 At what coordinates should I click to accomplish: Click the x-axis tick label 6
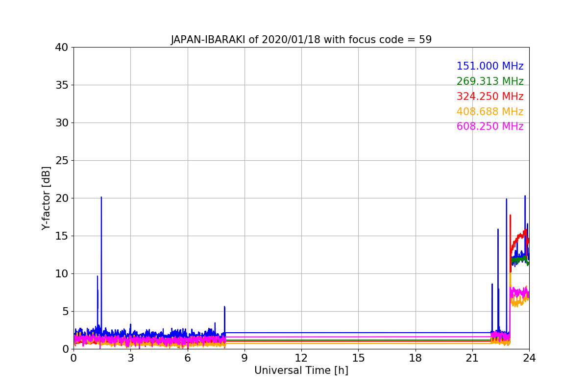tap(188, 358)
